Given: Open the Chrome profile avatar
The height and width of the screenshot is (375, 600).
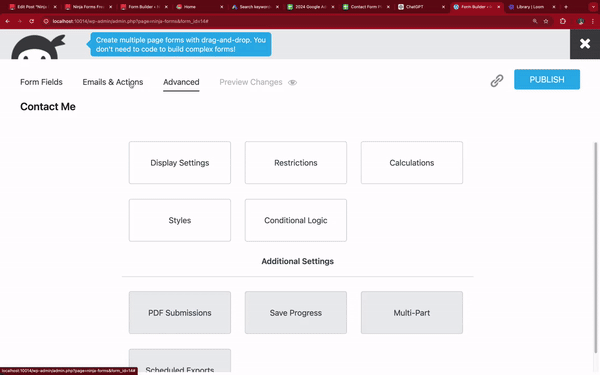Looking at the screenshot, I should 581,21.
